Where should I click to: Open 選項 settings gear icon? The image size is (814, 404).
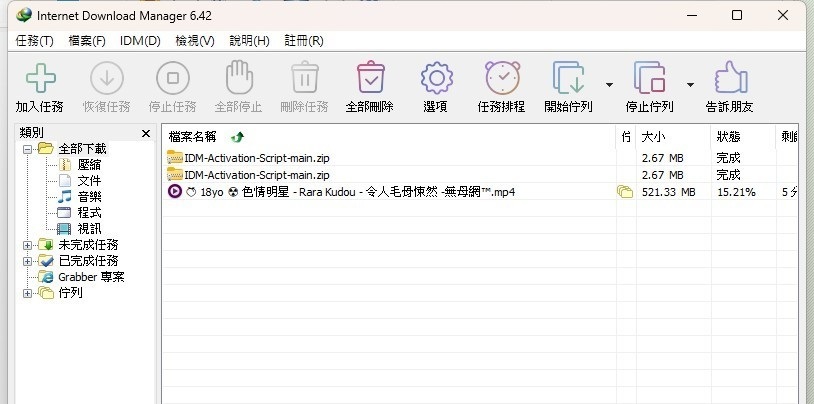point(435,78)
